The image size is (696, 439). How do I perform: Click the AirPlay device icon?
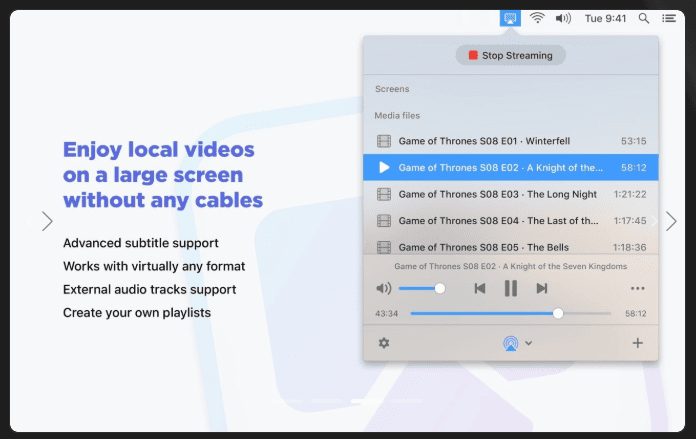(x=510, y=343)
